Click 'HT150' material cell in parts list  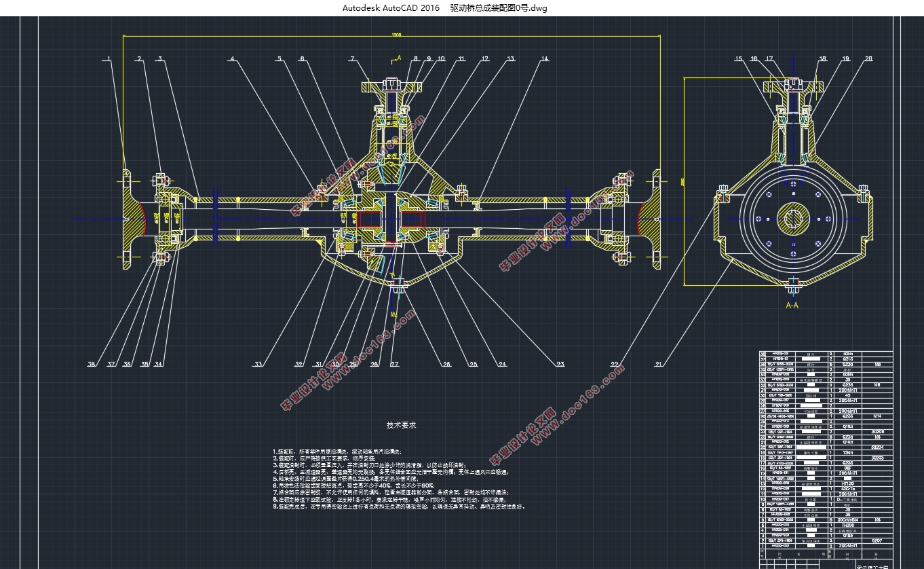(848, 483)
